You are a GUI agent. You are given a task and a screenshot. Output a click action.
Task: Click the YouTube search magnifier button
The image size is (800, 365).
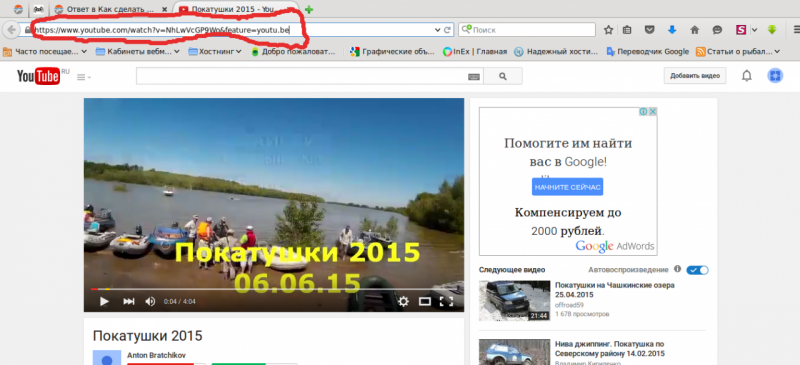click(503, 76)
